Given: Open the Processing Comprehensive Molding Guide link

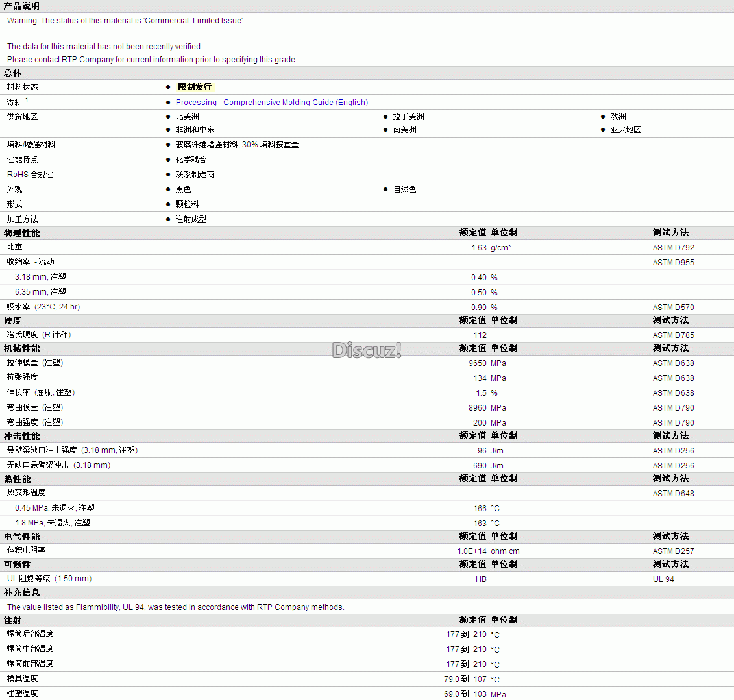Looking at the screenshot, I should click(x=271, y=103).
